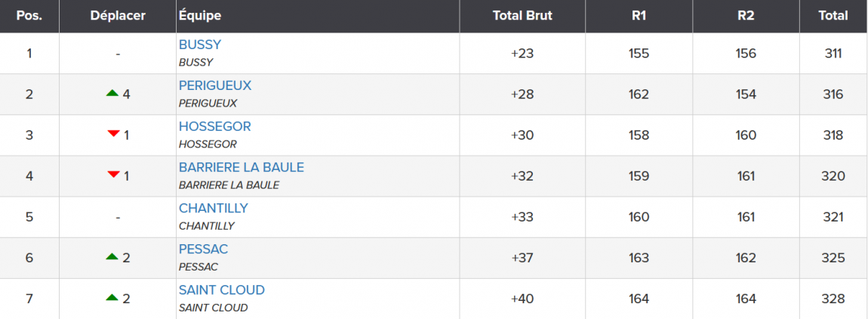868x319 pixels.
Task: Click green up arrow in PESSAC row
Action: click(x=113, y=256)
